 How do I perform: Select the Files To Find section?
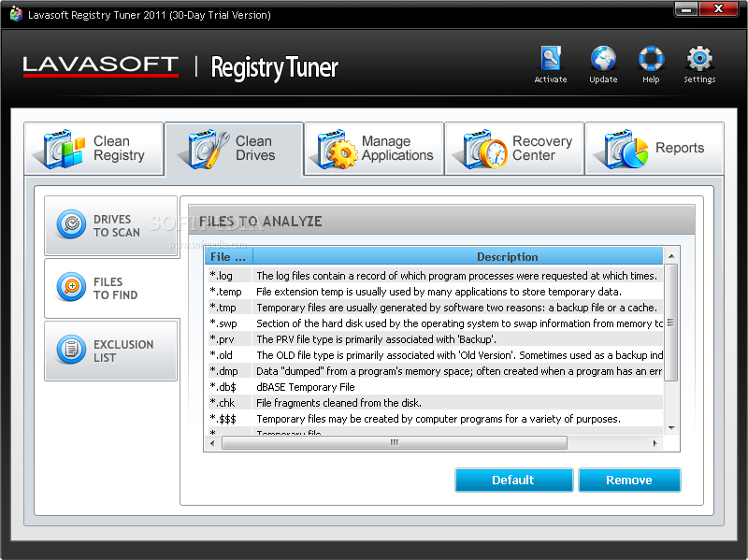coord(111,288)
